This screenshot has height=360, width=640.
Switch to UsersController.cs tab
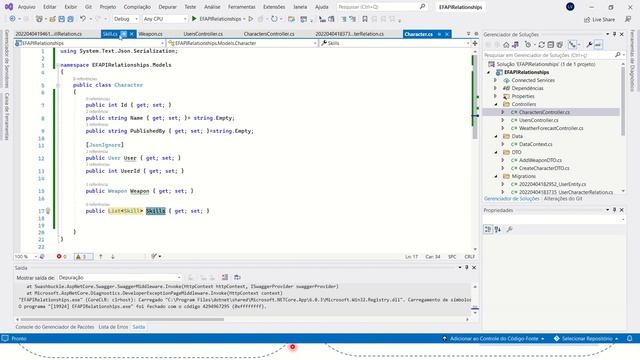[203, 34]
